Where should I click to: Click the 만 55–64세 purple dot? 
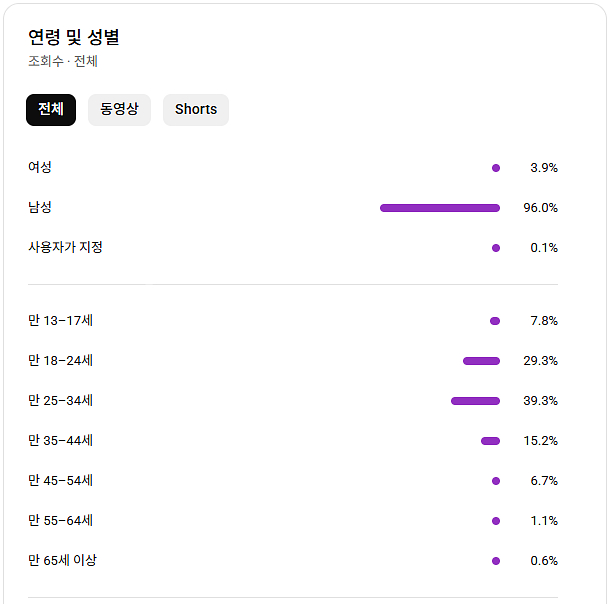496,521
